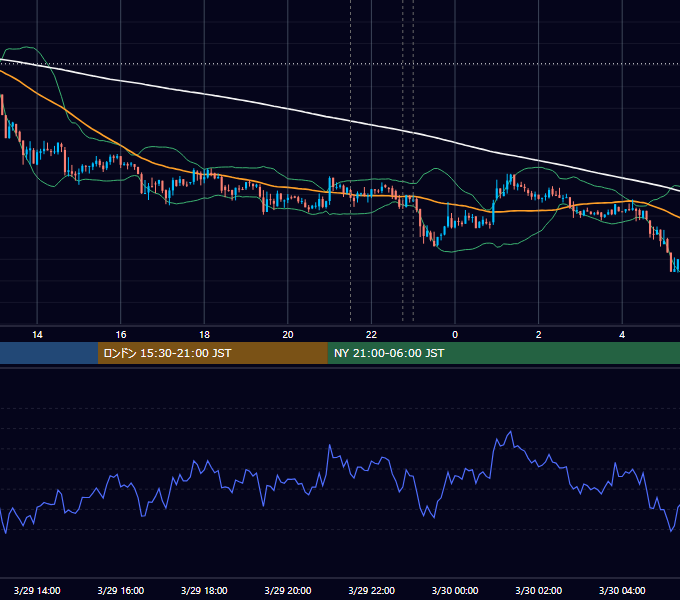Viewport: 680px width, 600px height.
Task: Click the blue session band left of ロンドン
Action: point(49,353)
